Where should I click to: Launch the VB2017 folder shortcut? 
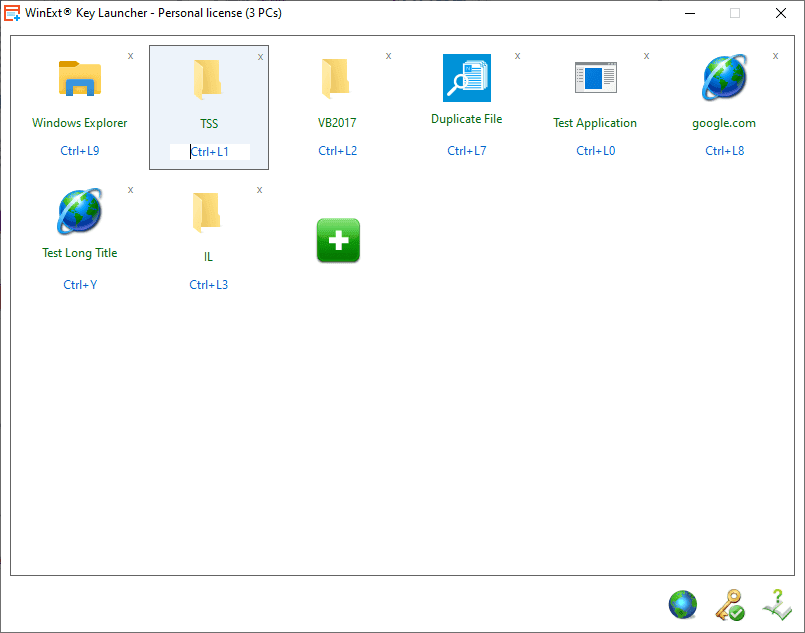coord(337,78)
